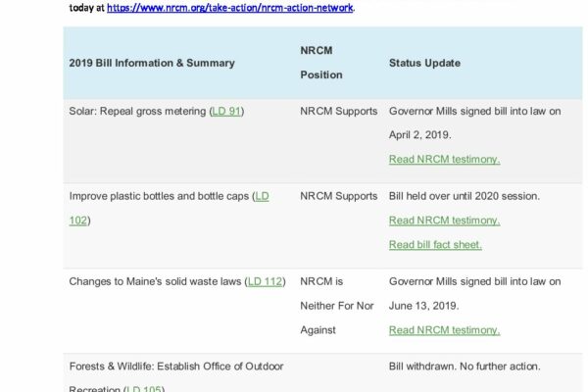Click the 'Status Update' column header
The height and width of the screenshot is (392, 588).
coord(424,63)
